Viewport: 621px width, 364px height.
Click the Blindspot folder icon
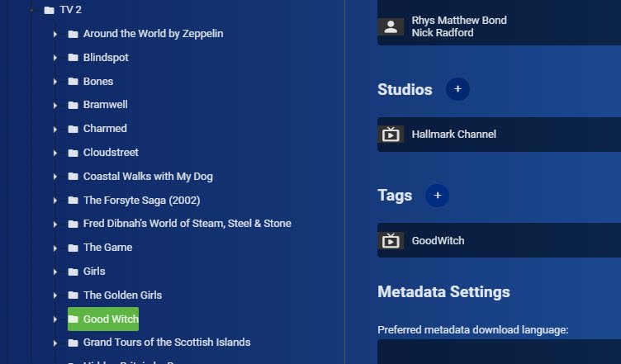pyautogui.click(x=73, y=58)
